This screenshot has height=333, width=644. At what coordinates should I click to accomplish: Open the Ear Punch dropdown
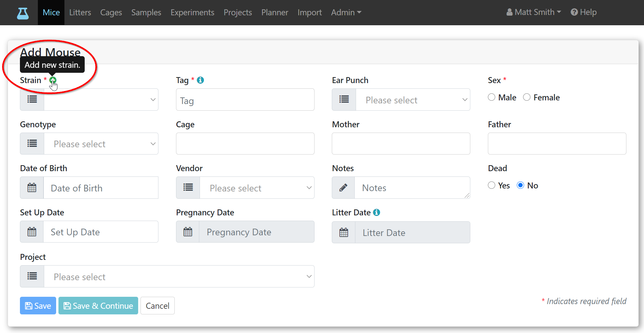(x=413, y=99)
